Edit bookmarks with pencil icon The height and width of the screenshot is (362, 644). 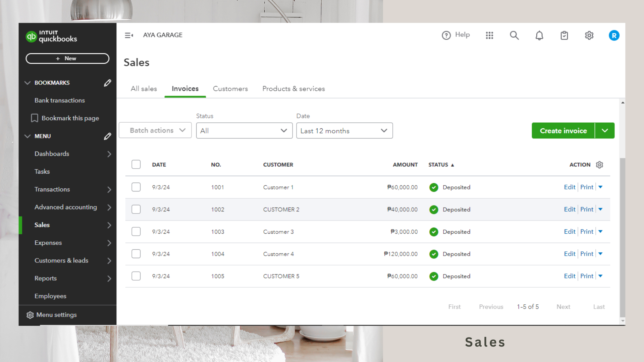[x=107, y=83]
